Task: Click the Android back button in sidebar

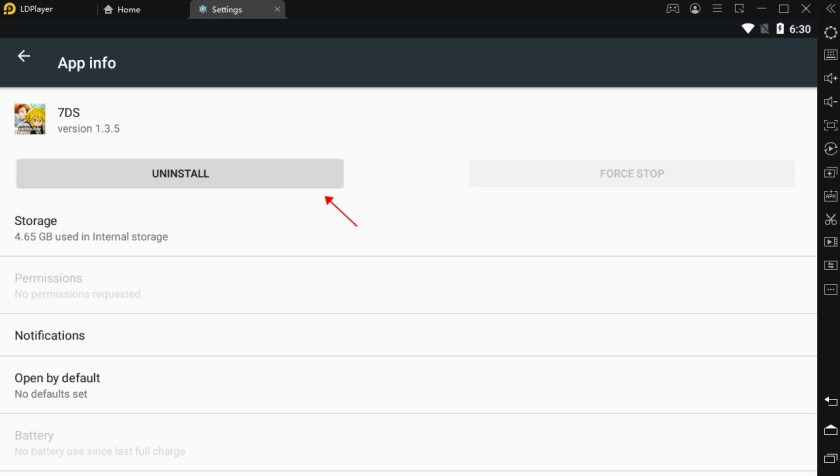Action: 831,401
